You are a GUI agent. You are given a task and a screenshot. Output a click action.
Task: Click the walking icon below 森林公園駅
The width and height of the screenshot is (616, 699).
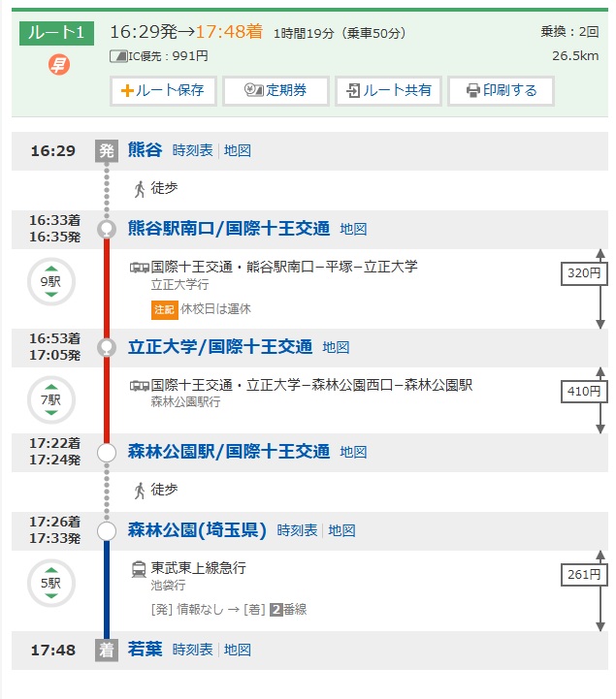click(x=140, y=490)
